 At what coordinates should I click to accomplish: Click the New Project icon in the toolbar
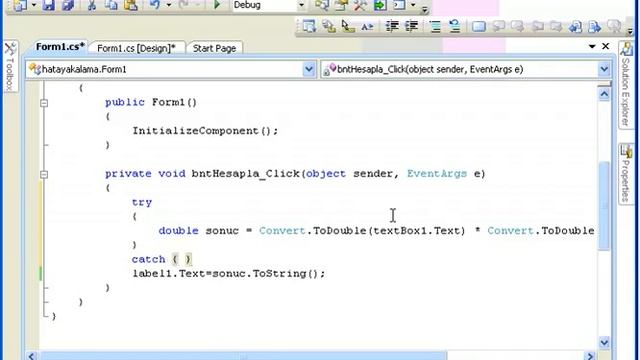click(20, 5)
